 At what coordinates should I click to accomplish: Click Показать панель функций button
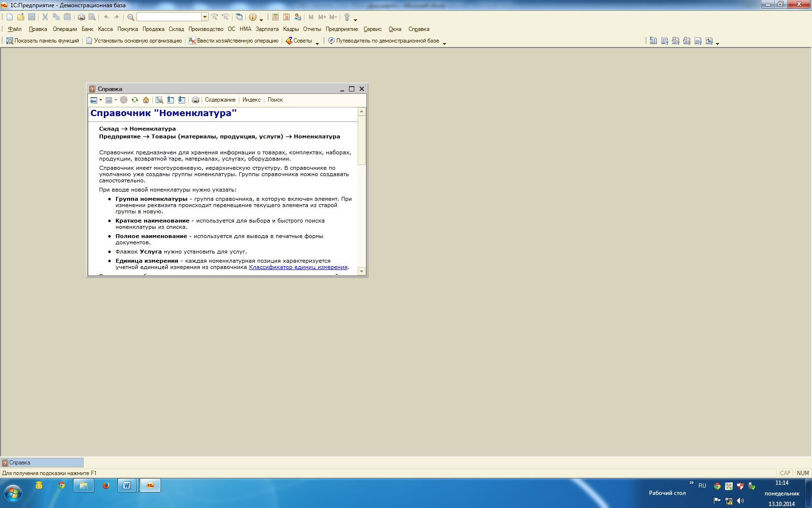pyautogui.click(x=43, y=41)
